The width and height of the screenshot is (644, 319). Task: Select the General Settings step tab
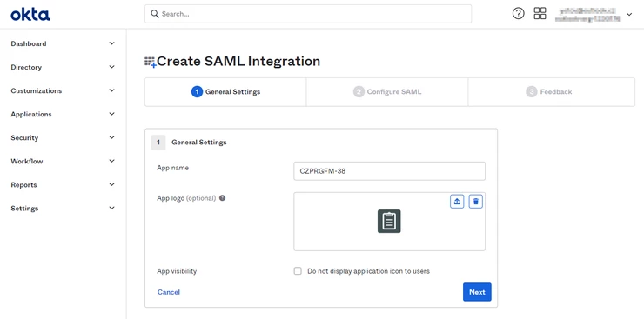click(x=225, y=92)
